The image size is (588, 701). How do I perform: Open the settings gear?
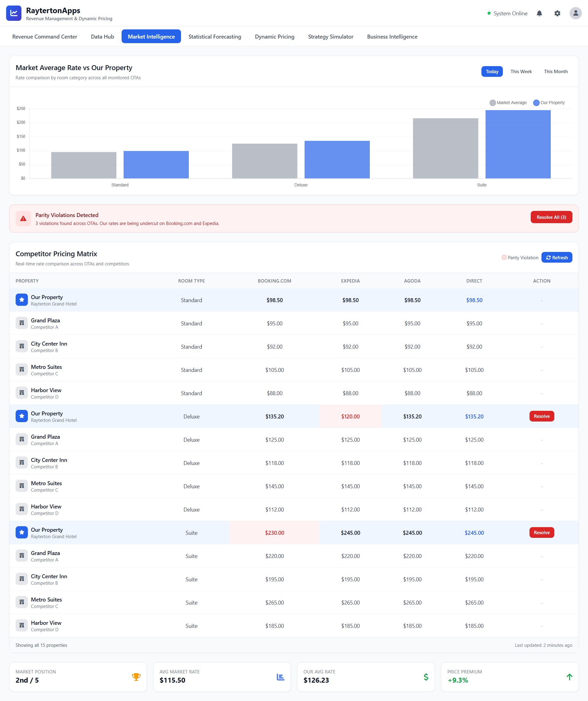click(x=558, y=13)
